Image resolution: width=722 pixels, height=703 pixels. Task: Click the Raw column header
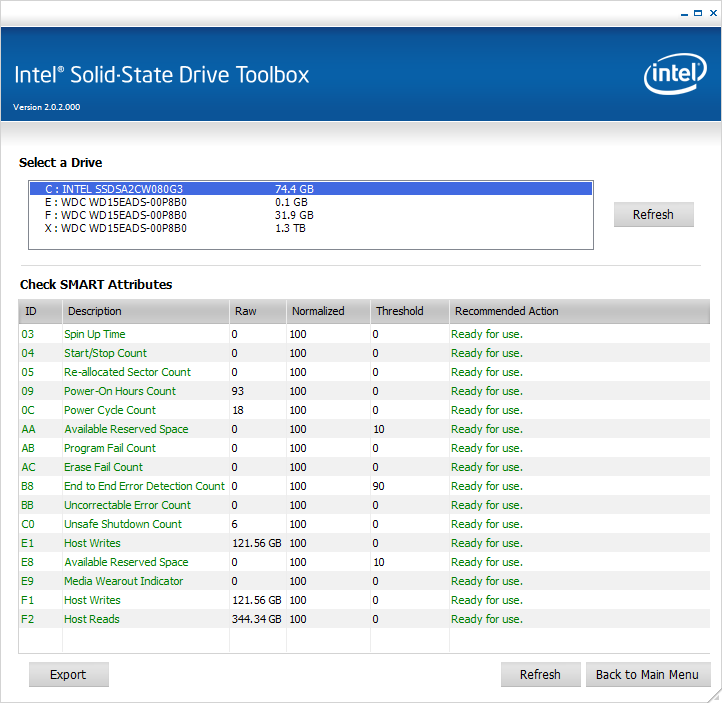(x=257, y=311)
